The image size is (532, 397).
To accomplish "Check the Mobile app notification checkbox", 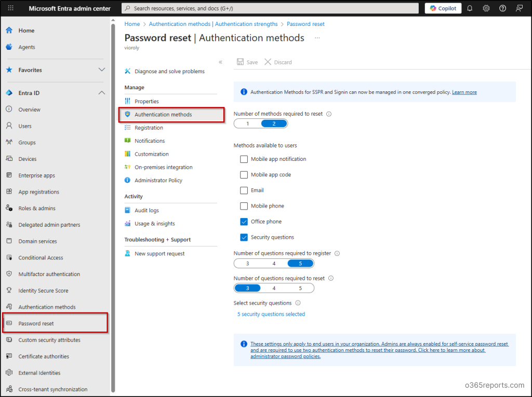I will coord(244,159).
